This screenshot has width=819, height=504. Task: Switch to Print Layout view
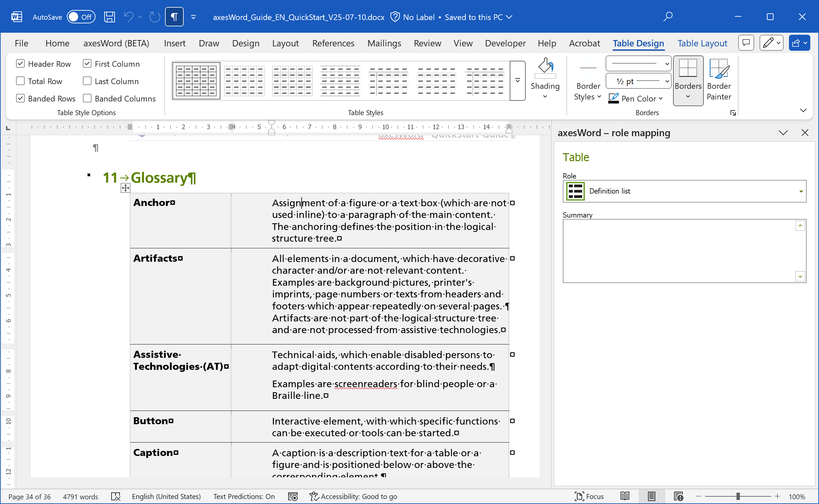click(x=651, y=497)
